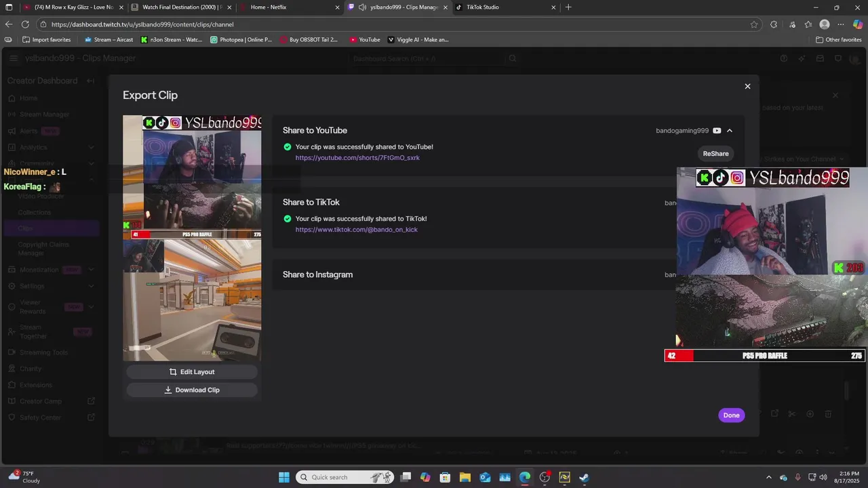
Task: Refresh the current page
Action: pos(26,24)
